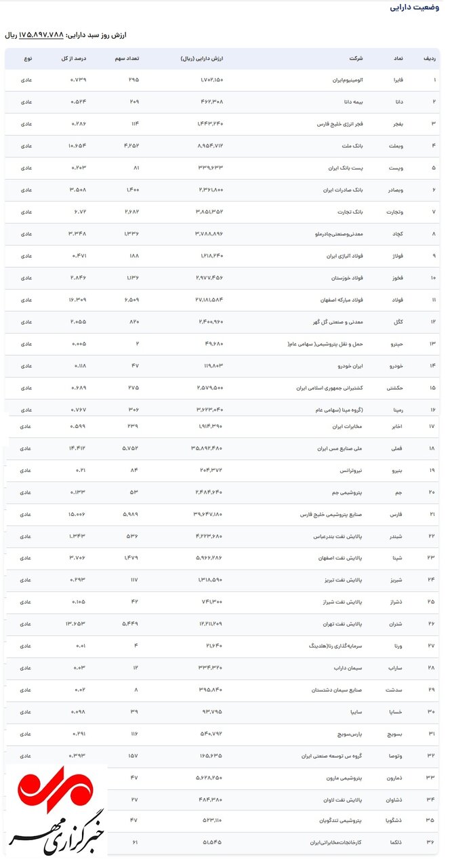Viewport: 450px width, 868px height.
Task: Open the underlined portfolio value ۱۷۵,۸۹۷,۷۸۸
Action: [x=42, y=34]
